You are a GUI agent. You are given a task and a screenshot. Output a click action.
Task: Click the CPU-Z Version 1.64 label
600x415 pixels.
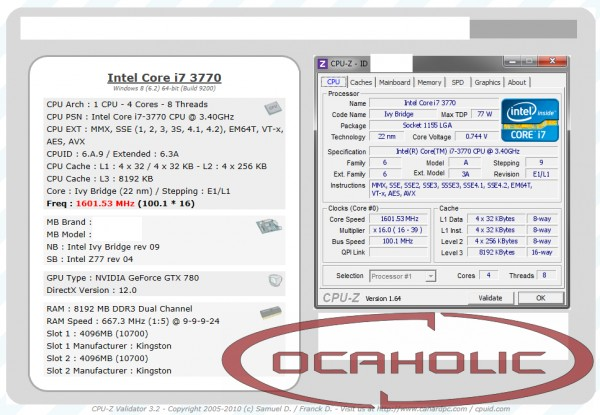coord(383,298)
